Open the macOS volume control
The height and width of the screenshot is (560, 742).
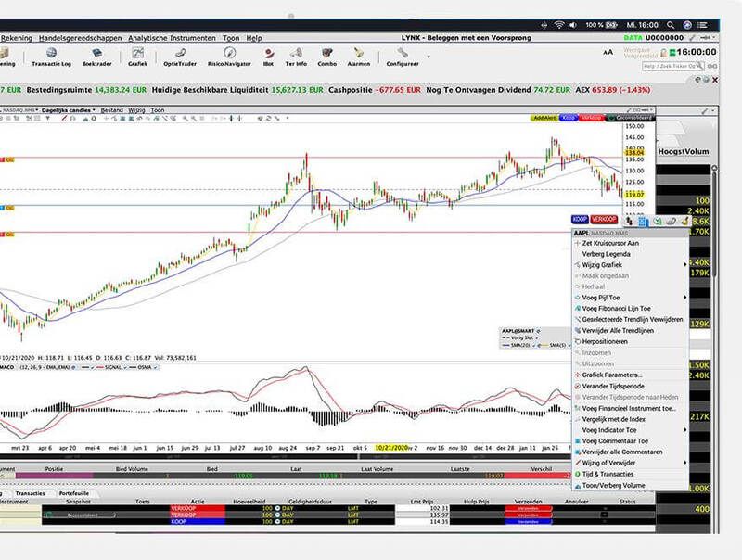573,25
